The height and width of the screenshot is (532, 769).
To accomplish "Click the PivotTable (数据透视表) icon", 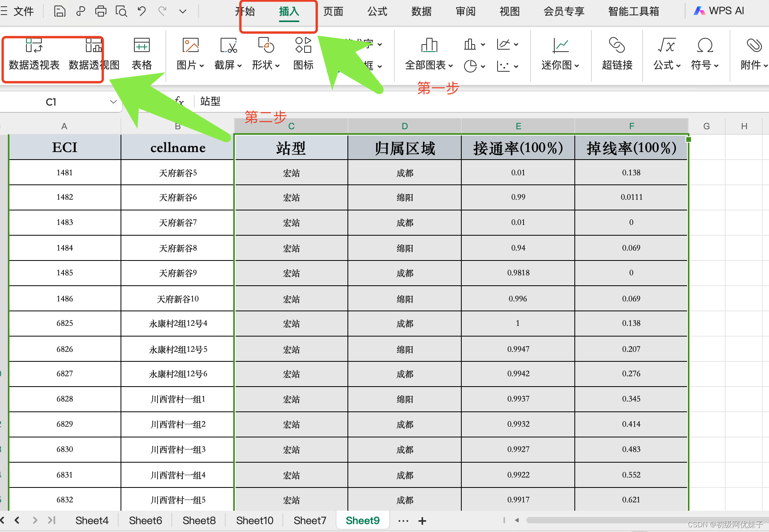I will 34,46.
